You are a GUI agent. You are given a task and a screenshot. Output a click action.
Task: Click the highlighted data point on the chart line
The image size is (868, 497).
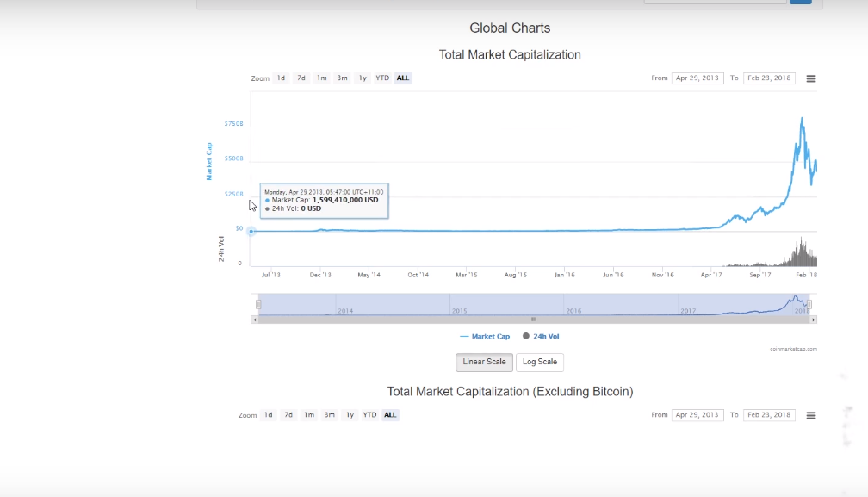pyautogui.click(x=251, y=231)
